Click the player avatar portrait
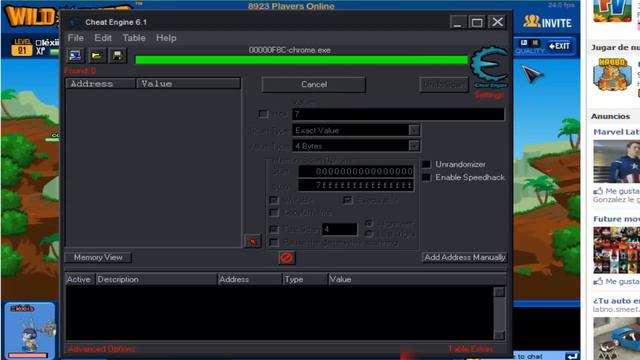The width and height of the screenshot is (640, 360). [30, 330]
